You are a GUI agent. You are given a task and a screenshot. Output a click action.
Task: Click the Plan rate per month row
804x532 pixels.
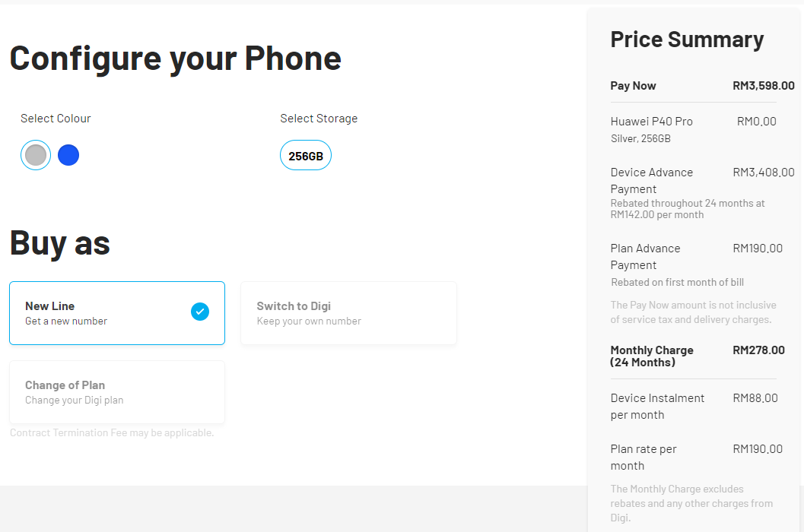(x=644, y=457)
